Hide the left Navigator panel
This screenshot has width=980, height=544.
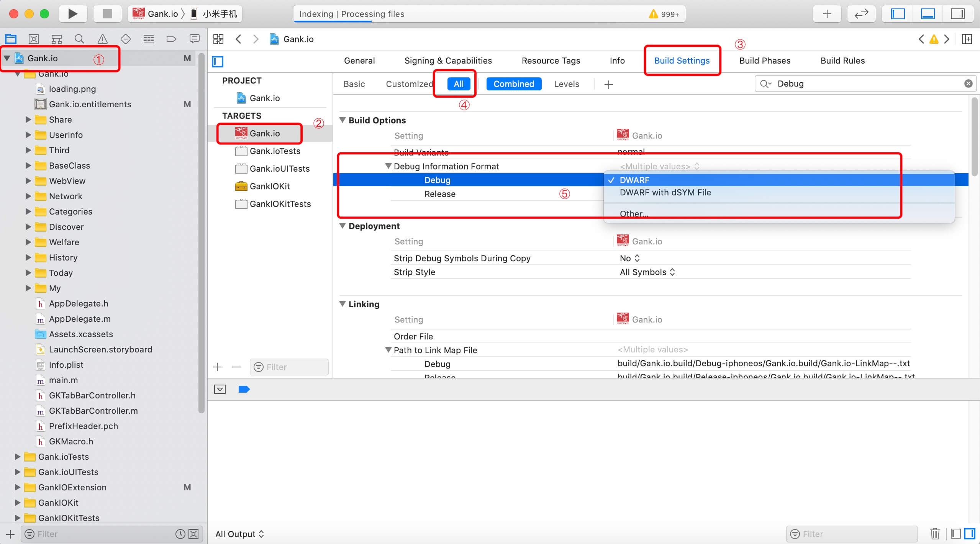(x=898, y=14)
